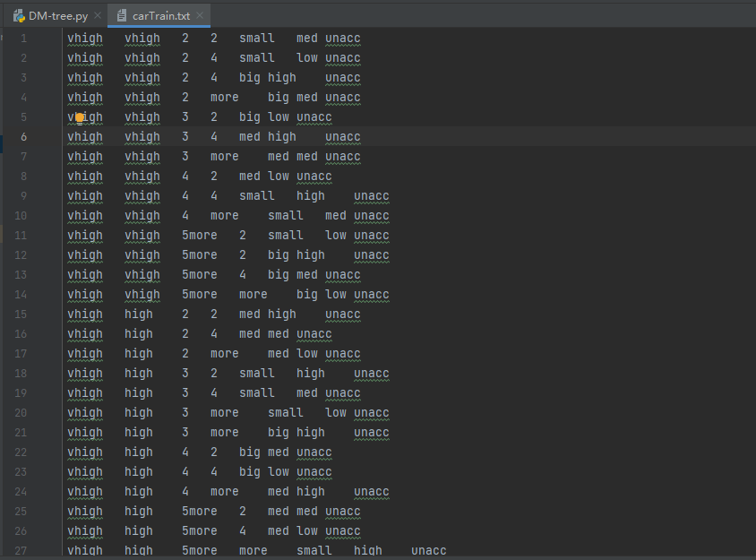
Task: Click 'low' on line 20
Action: pyautogui.click(x=336, y=413)
